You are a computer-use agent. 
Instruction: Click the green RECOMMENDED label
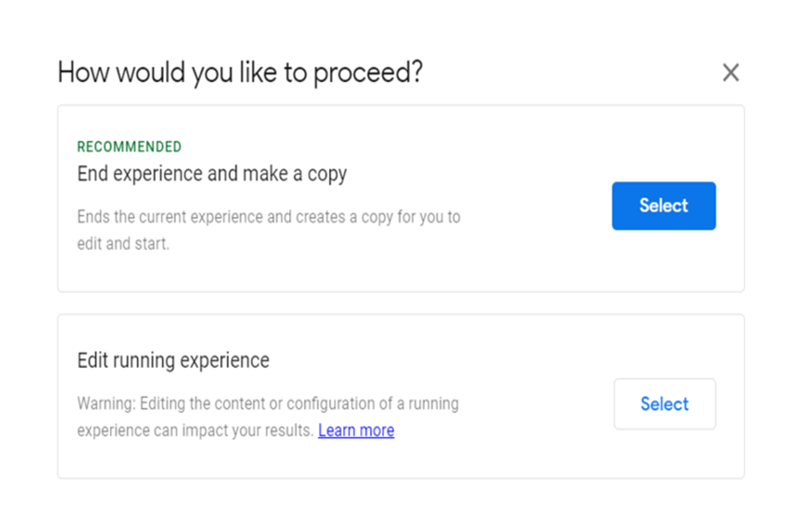pyautogui.click(x=129, y=146)
